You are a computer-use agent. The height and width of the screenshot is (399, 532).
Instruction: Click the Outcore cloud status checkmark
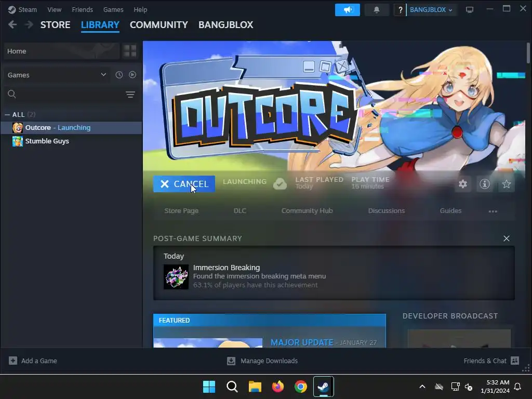point(280,184)
